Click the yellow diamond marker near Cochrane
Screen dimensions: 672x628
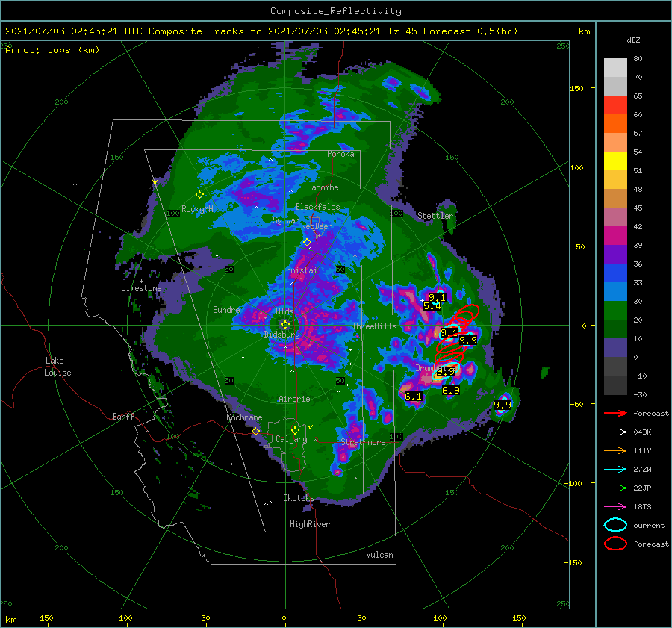click(255, 432)
